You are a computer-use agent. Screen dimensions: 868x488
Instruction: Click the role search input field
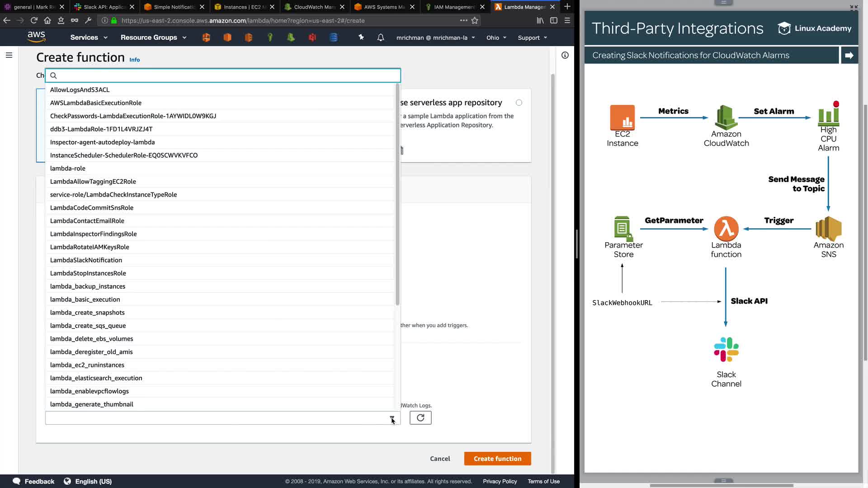(x=226, y=75)
